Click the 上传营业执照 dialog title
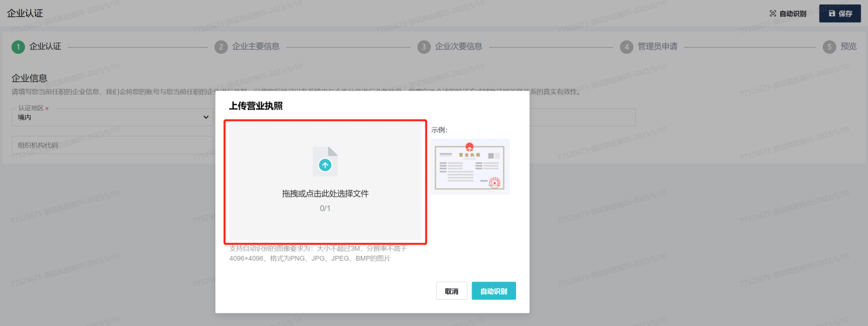868x326 pixels. coord(256,106)
